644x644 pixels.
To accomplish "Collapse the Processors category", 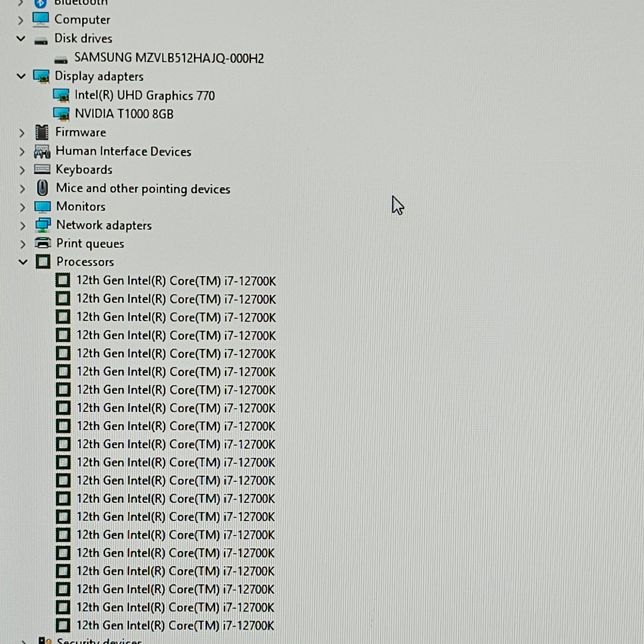I will pyautogui.click(x=23, y=262).
